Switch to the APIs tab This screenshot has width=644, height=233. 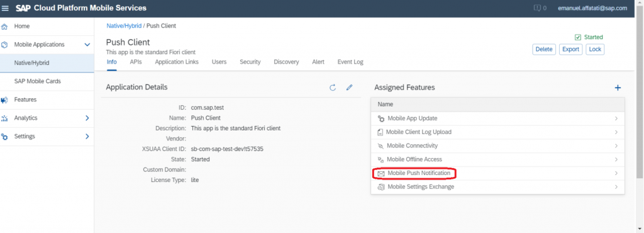click(x=136, y=62)
